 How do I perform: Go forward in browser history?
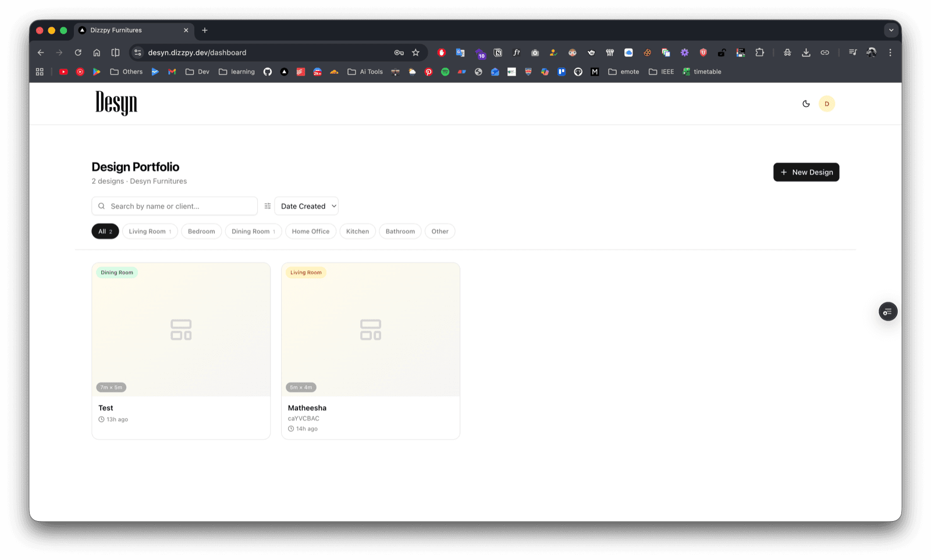(59, 52)
